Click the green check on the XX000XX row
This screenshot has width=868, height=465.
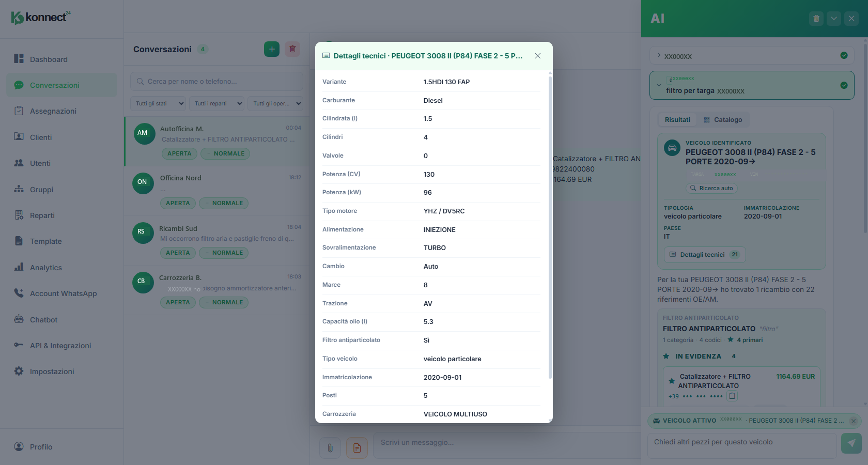click(844, 55)
